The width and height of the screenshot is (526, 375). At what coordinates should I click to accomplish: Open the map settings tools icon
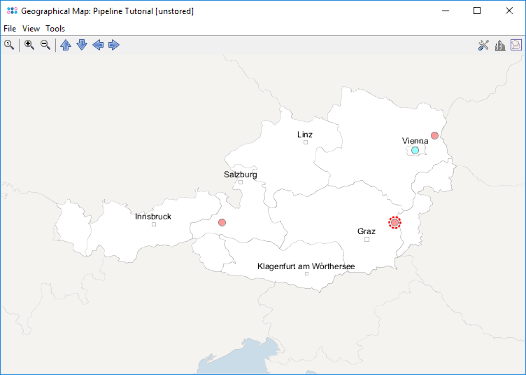point(483,45)
